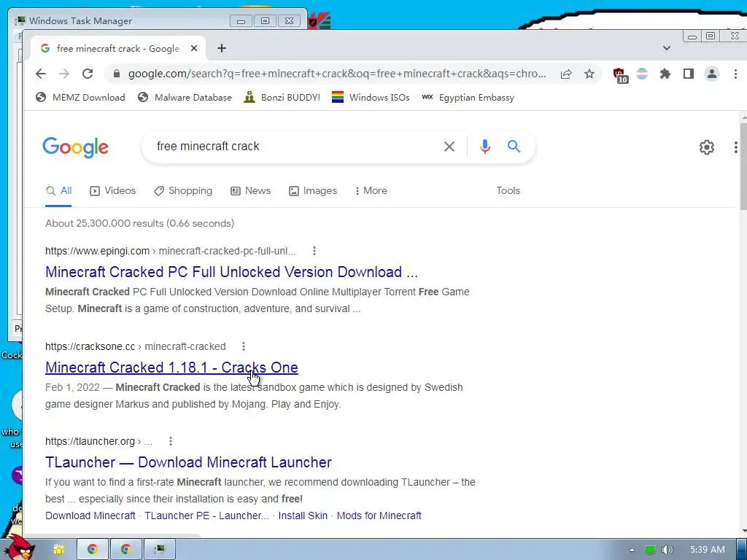Open a new browser tab

tap(222, 48)
